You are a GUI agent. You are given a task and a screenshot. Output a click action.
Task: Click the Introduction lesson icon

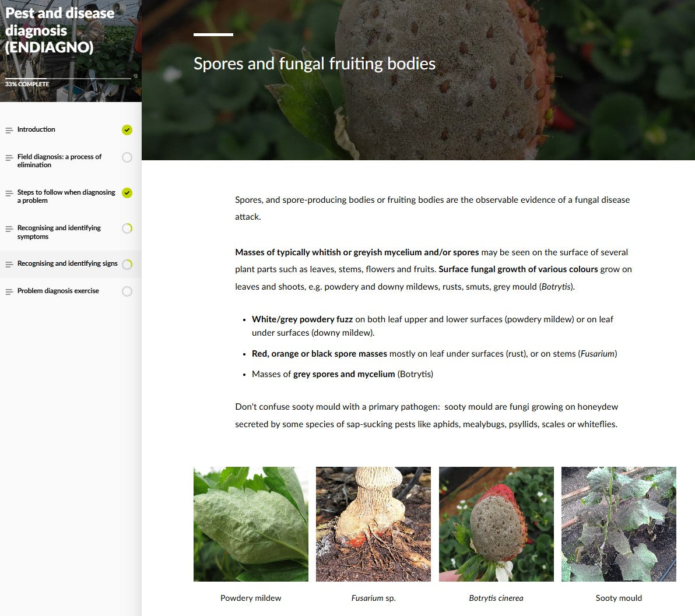9,129
